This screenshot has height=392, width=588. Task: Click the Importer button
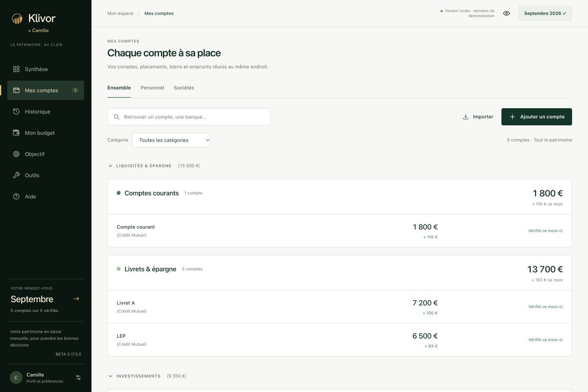(x=478, y=117)
